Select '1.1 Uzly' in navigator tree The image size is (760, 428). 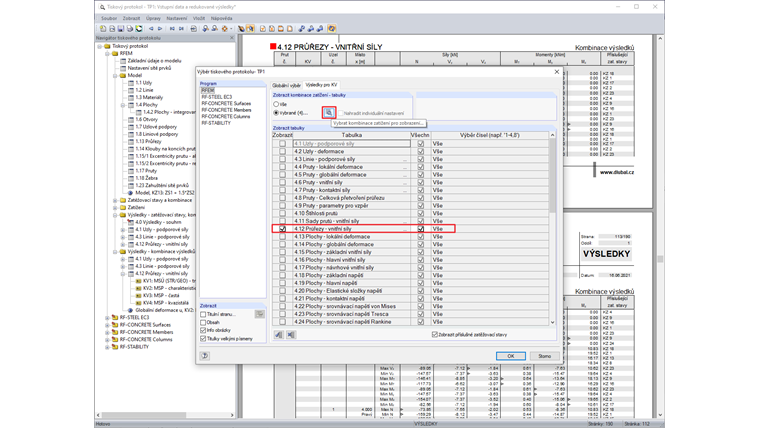143,83
